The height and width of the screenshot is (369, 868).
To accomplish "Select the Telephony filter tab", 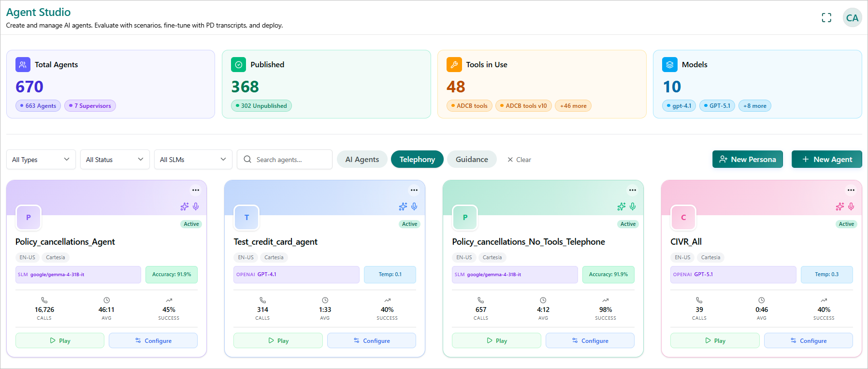I will [417, 159].
